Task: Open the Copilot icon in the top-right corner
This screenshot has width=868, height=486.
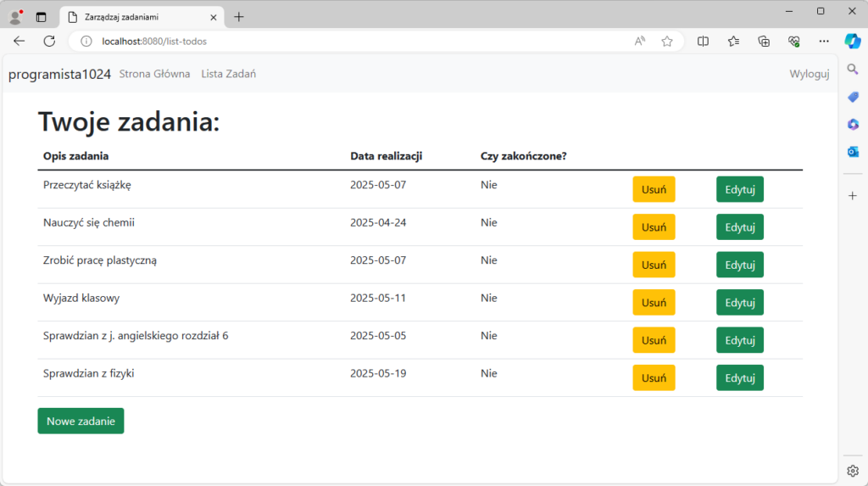Action: pos(853,41)
